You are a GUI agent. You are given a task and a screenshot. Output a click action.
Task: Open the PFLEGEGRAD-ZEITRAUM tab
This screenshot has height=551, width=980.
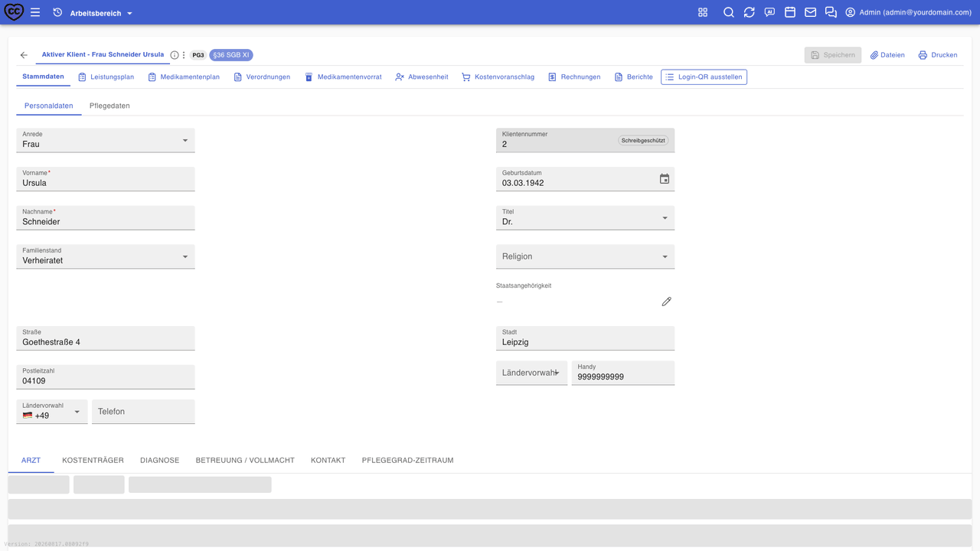tap(408, 461)
